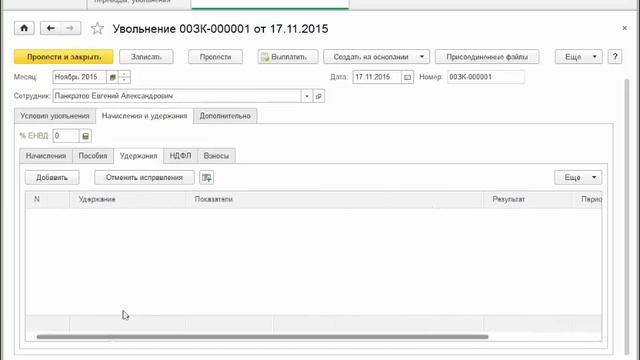Screen dimensions: 640x360
Task: Switch to the Условия увольнения tab
Action: coord(55,116)
